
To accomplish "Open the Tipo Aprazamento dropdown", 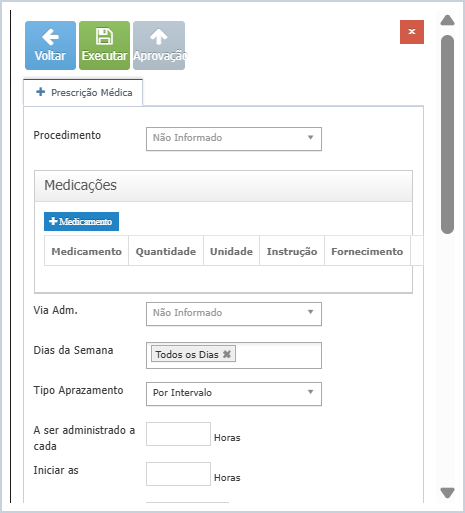I will pyautogui.click(x=234, y=394).
